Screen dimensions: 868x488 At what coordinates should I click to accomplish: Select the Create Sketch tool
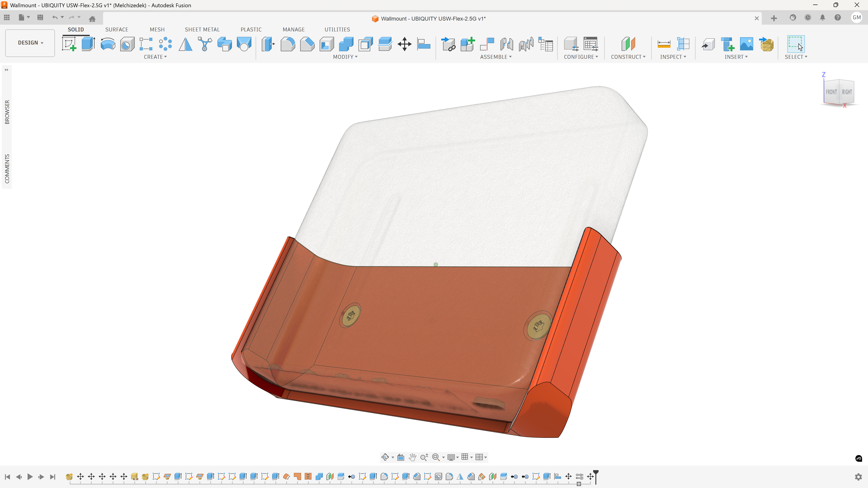pos(69,44)
